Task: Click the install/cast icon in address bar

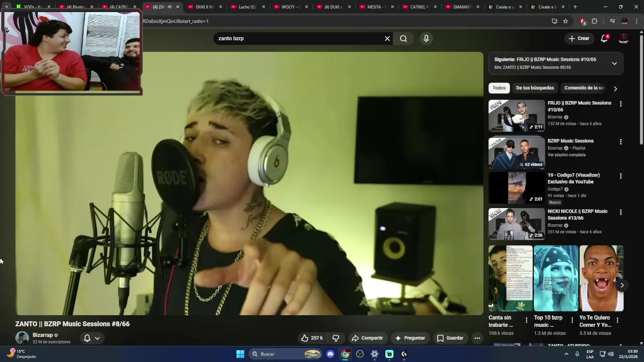Action: click(554, 21)
